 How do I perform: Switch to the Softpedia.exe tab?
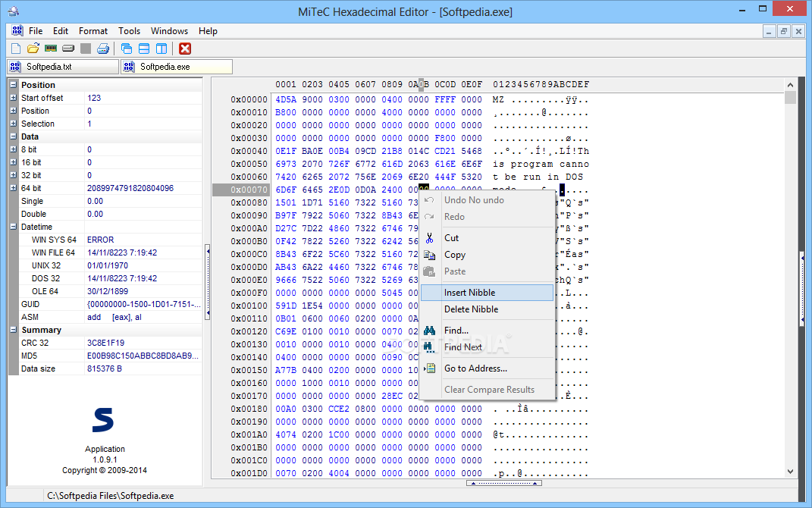tap(177, 67)
